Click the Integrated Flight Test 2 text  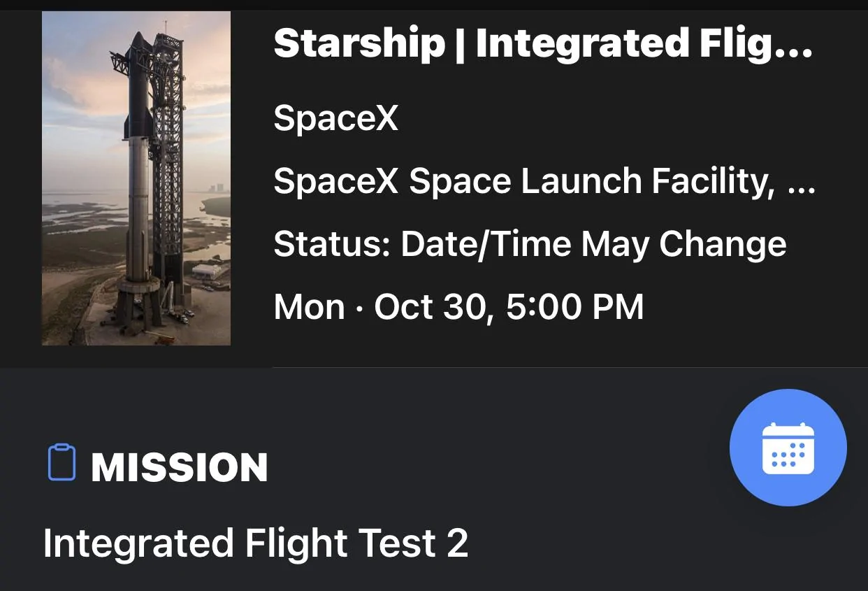[x=256, y=543]
